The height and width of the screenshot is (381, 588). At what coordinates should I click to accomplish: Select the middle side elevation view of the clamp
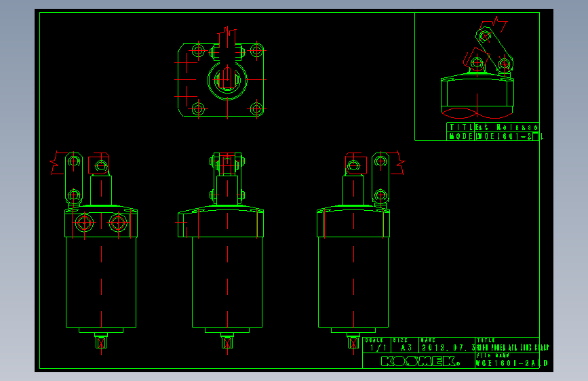(x=220, y=253)
